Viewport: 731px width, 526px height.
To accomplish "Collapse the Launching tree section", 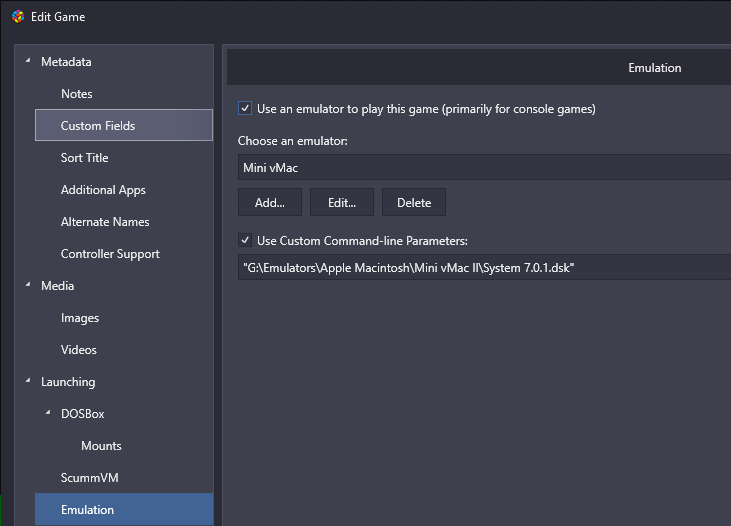I will point(28,381).
